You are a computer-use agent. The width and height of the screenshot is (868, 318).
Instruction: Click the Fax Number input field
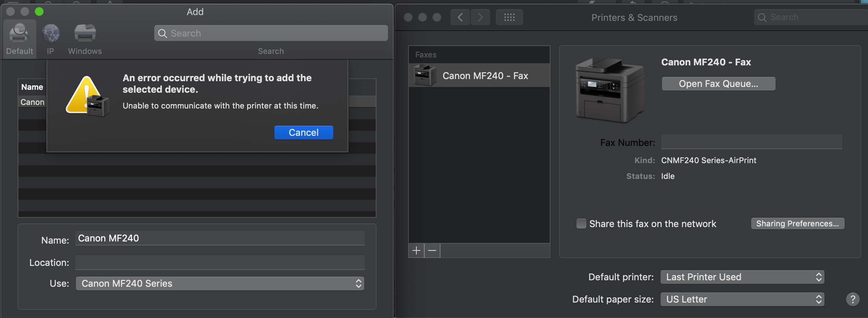click(752, 142)
